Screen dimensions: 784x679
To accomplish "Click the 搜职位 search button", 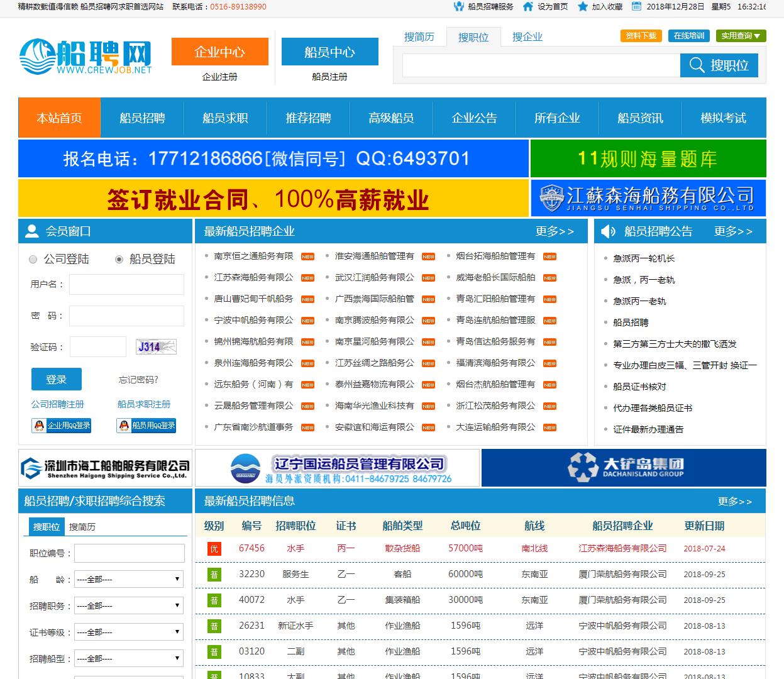I will pos(719,65).
